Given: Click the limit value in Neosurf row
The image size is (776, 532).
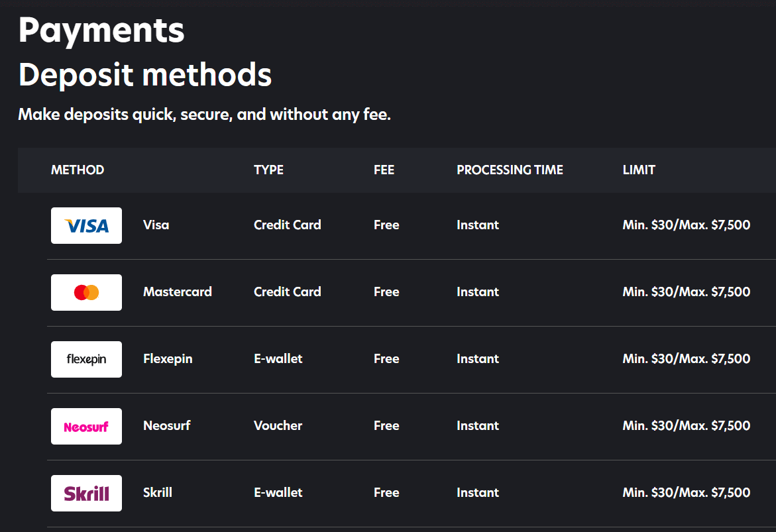Looking at the screenshot, I should click(687, 425).
